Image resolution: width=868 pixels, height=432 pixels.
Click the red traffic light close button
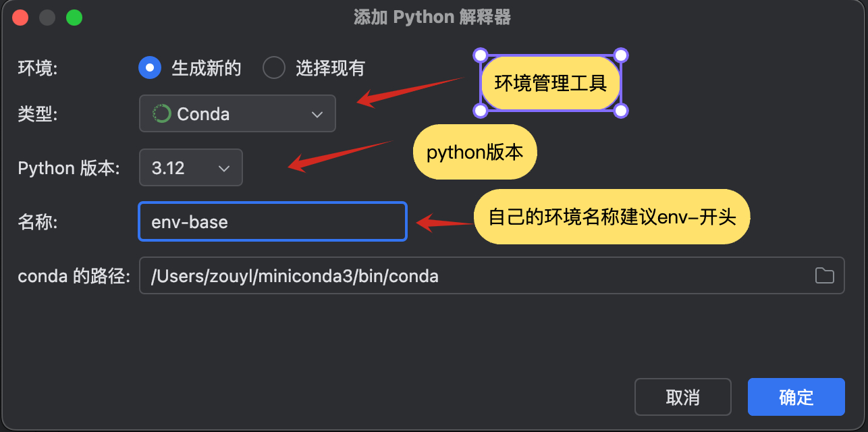[20, 17]
